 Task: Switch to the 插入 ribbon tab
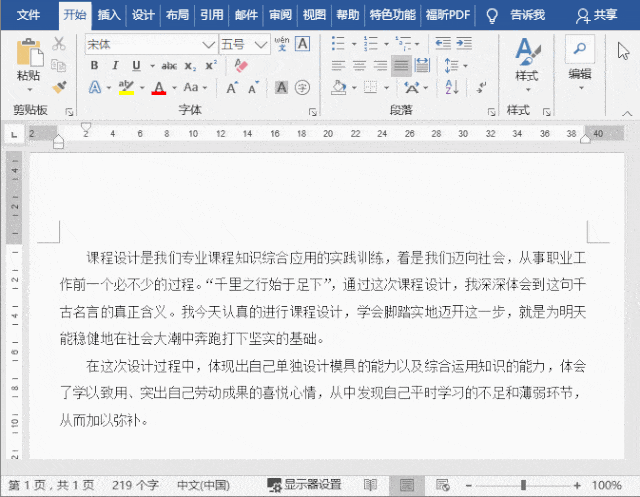tap(109, 15)
